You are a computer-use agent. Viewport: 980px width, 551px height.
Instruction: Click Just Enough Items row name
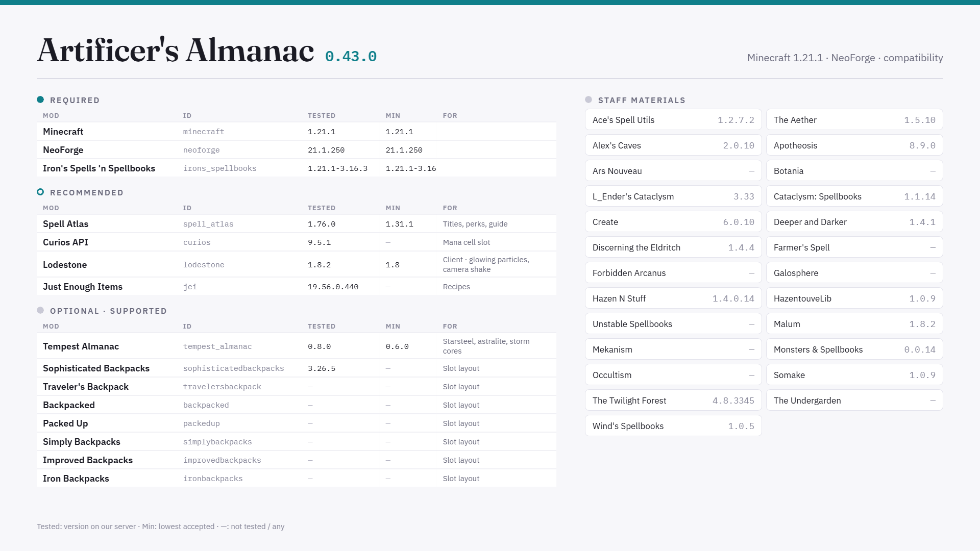click(83, 287)
